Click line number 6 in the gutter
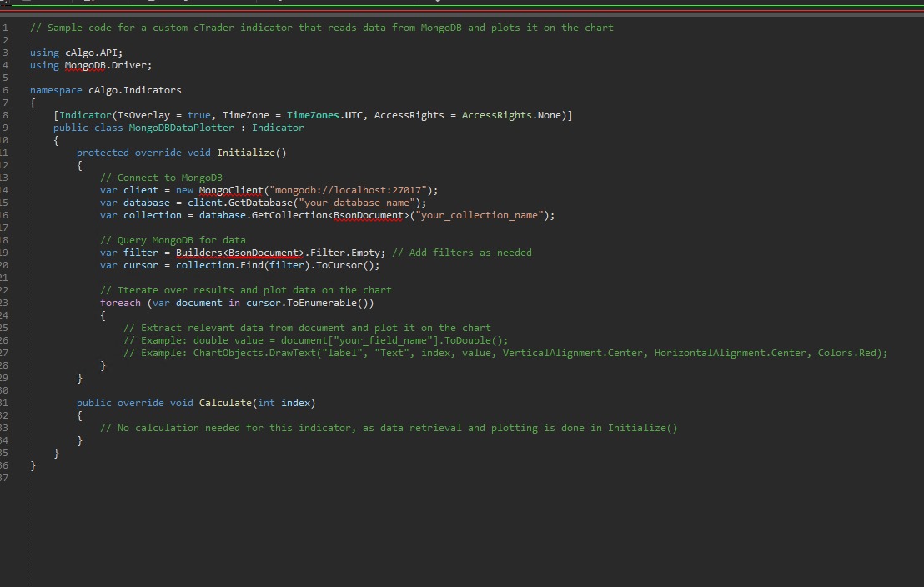The image size is (924, 587). (5, 90)
